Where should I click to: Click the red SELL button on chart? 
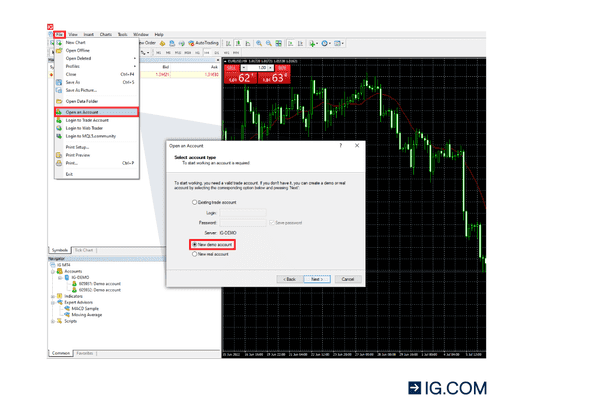pos(239,74)
